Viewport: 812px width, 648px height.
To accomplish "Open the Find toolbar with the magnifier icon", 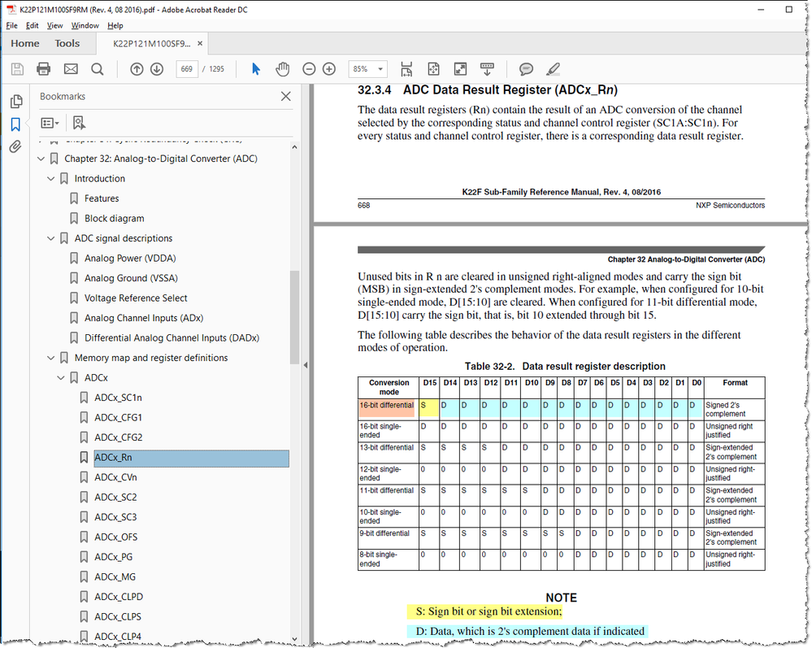I will pyautogui.click(x=97, y=69).
